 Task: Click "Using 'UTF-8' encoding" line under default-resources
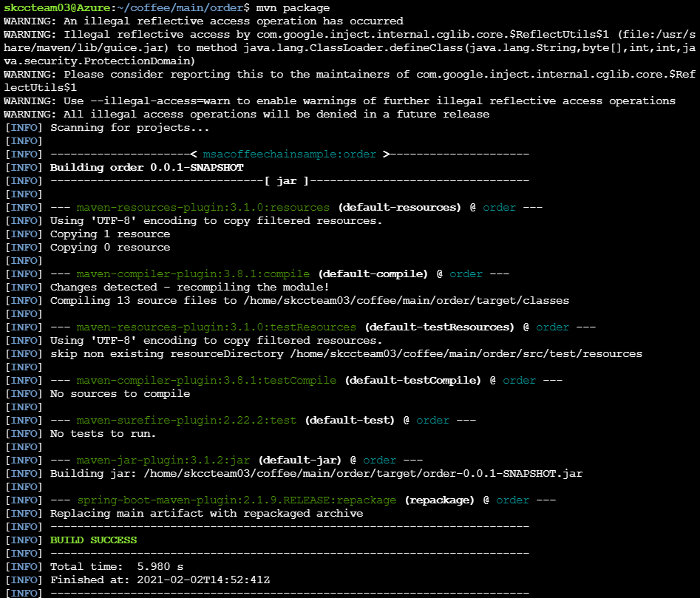tap(216, 221)
